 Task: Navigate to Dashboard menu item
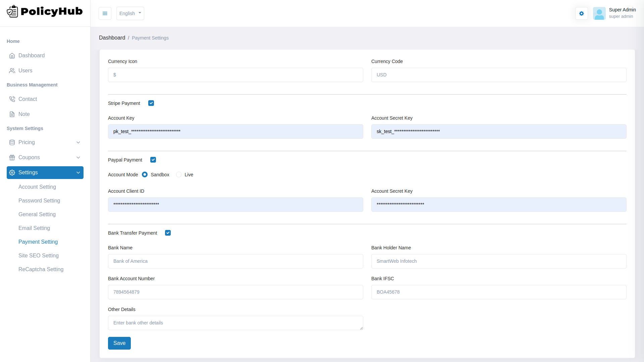32,55
